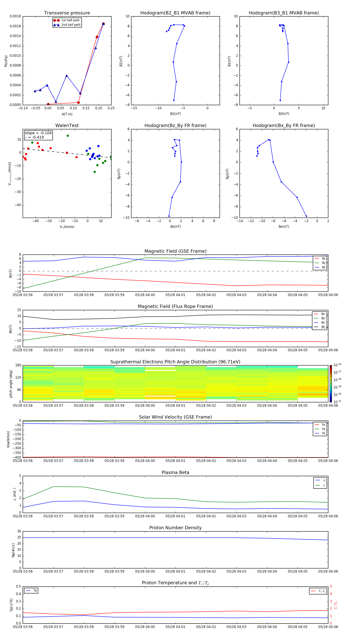Click the 'Te/Tp' legend entry in temperature plot
351x644 pixels.
[x=318, y=591]
